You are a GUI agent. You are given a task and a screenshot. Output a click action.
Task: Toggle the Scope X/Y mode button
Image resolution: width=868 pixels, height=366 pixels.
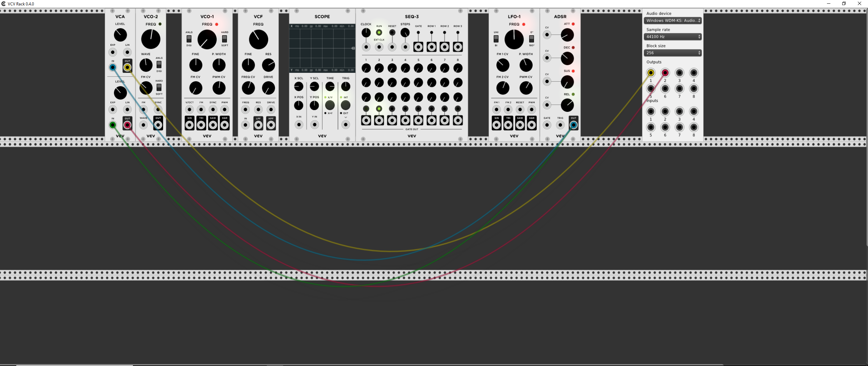coord(330,105)
